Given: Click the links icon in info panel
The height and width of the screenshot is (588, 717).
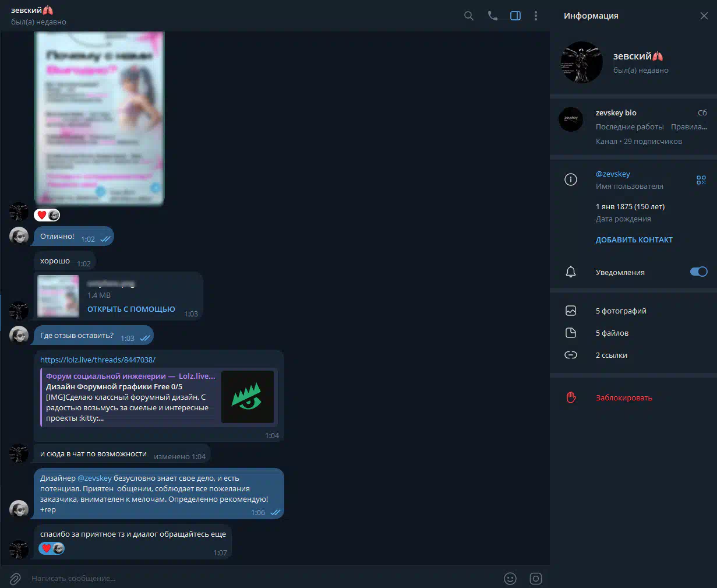Looking at the screenshot, I should pos(571,355).
